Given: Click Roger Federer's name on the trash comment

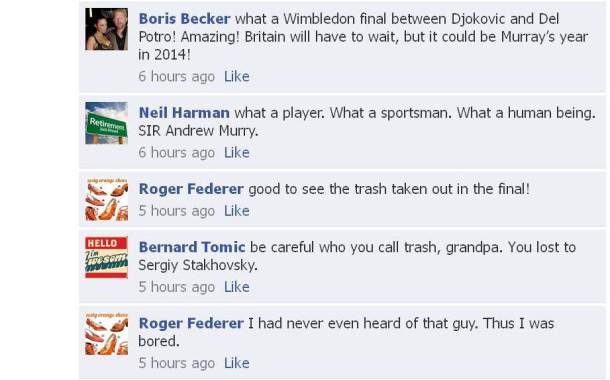Looking at the screenshot, I should 191,189.
